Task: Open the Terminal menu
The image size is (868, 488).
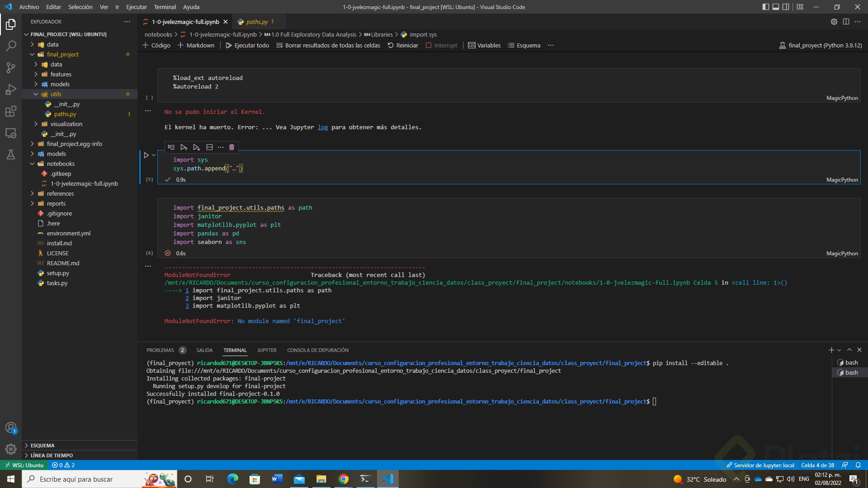Action: pyautogui.click(x=165, y=7)
